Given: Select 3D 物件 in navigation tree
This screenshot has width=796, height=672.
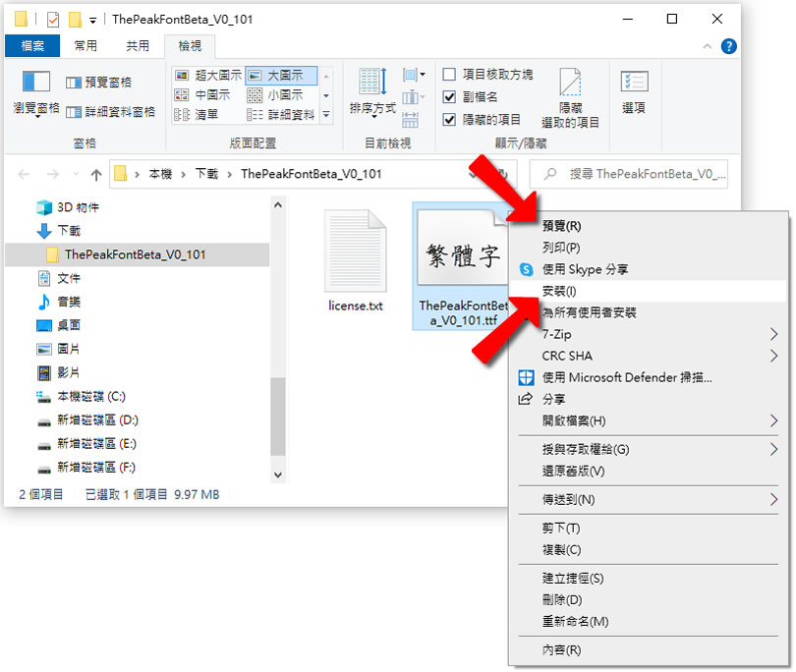Looking at the screenshot, I should (68, 207).
